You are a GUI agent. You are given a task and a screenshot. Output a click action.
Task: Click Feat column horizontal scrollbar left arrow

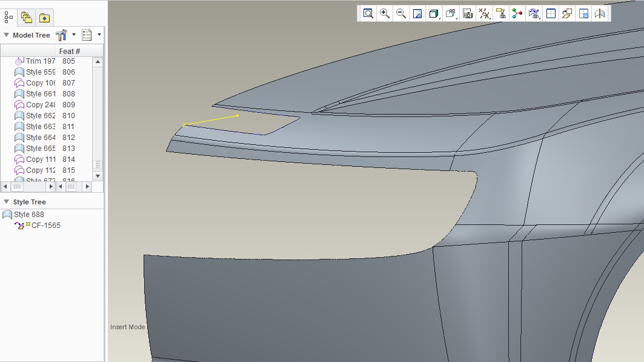61,187
